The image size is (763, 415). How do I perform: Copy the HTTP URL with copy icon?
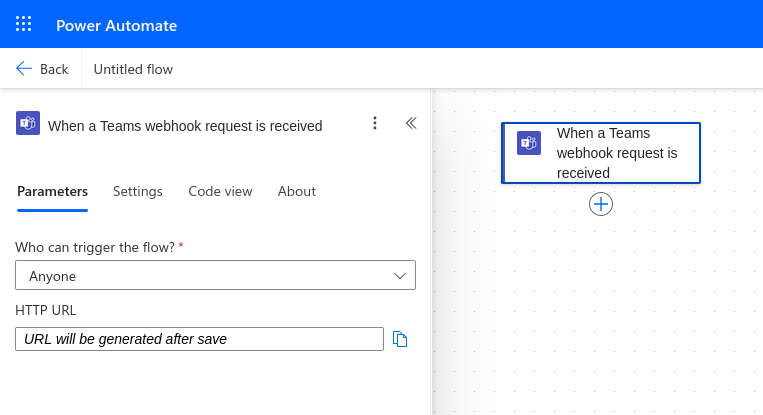click(400, 339)
